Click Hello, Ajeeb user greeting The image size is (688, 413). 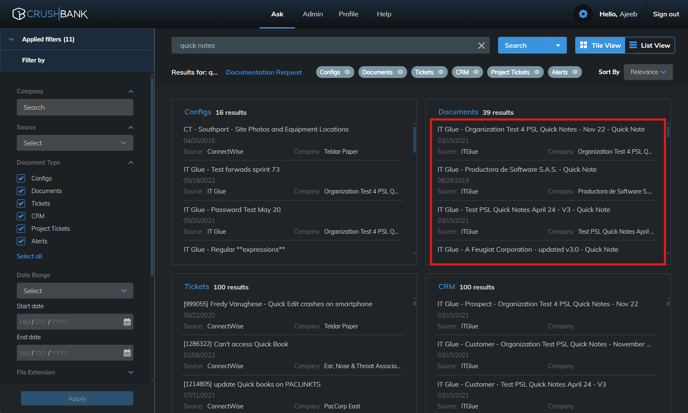click(618, 14)
